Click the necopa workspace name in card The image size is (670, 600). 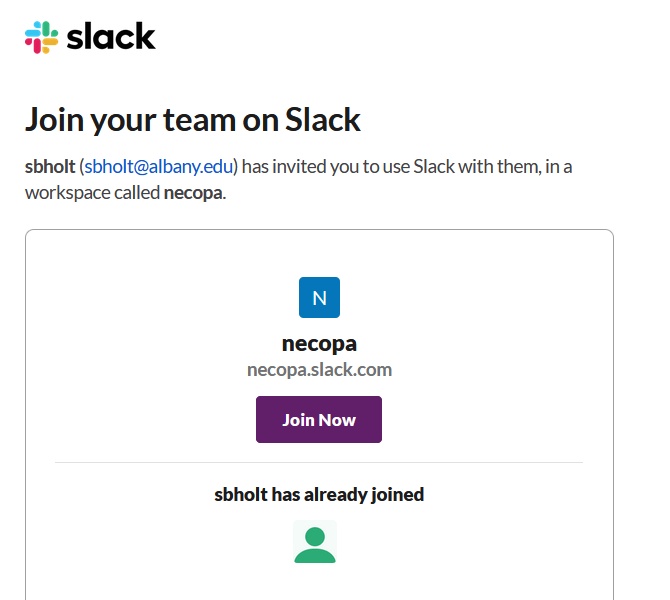coord(319,344)
